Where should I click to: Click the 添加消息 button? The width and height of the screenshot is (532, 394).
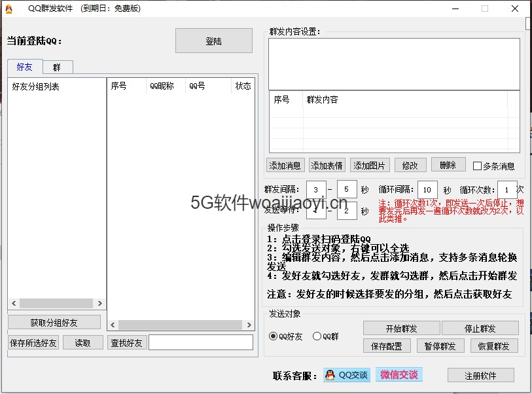click(x=285, y=166)
